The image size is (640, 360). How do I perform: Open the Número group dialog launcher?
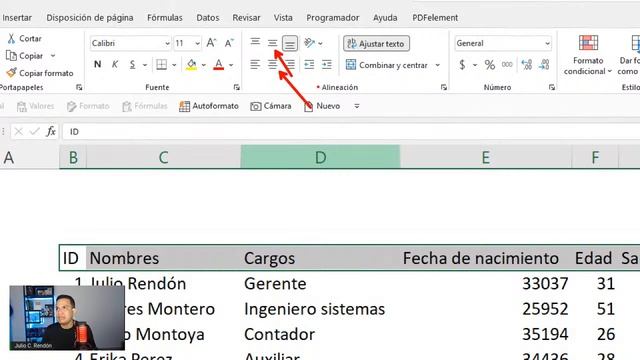[552, 87]
